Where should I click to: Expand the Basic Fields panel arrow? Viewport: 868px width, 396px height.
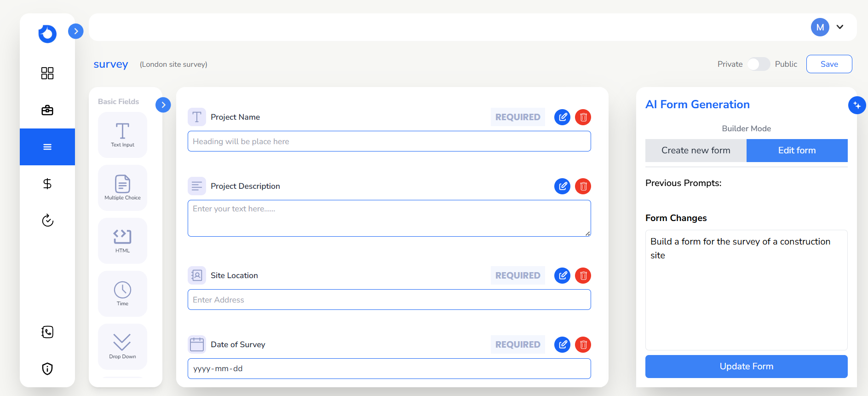click(x=163, y=105)
